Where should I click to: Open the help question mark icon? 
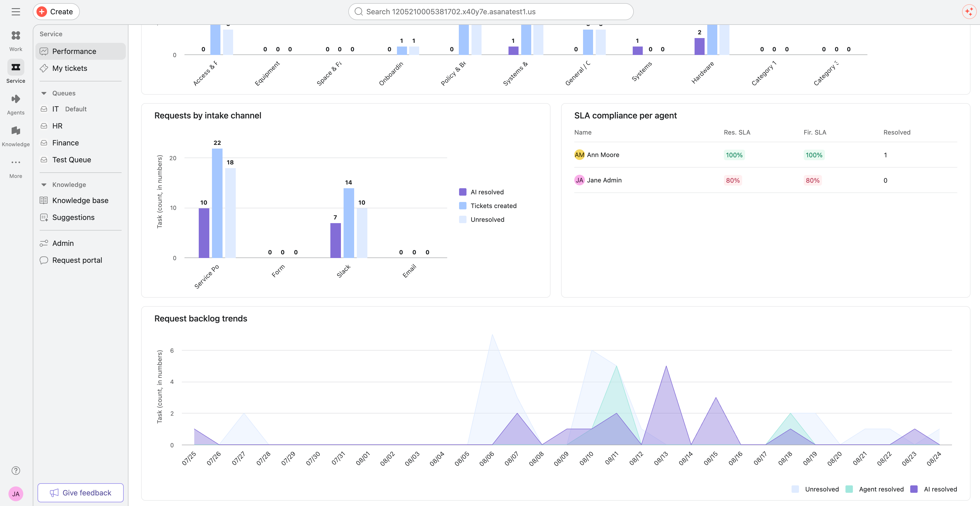click(x=16, y=471)
